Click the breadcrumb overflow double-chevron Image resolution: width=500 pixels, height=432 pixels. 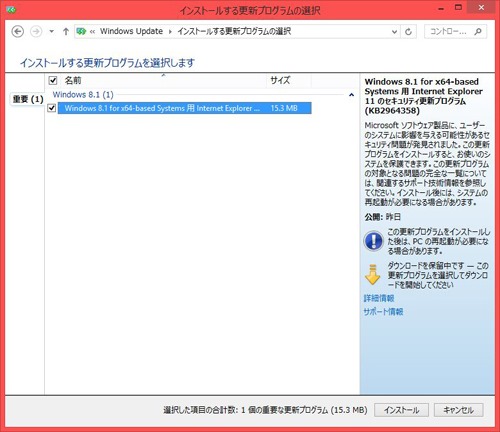(x=92, y=32)
